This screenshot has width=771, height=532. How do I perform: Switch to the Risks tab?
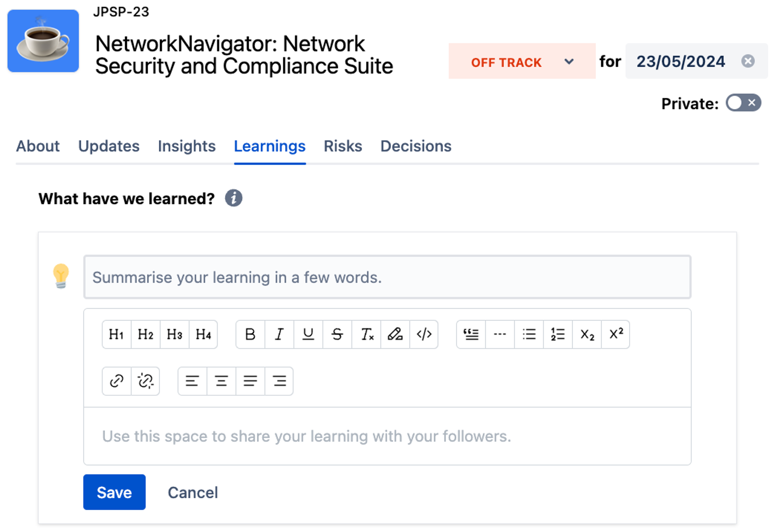(343, 146)
